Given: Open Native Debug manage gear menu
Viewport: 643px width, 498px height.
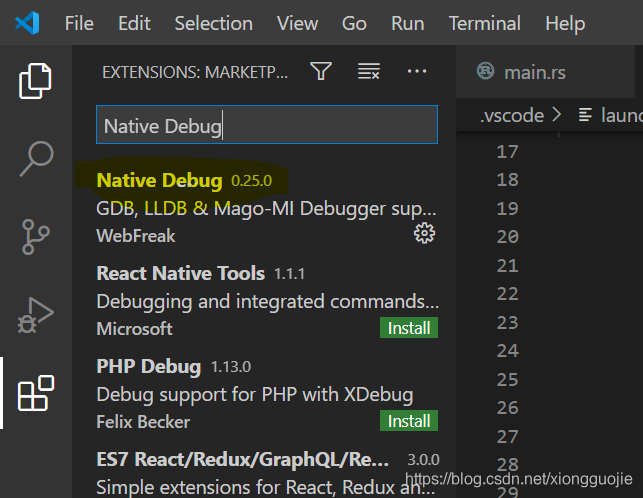Looking at the screenshot, I should point(424,233).
